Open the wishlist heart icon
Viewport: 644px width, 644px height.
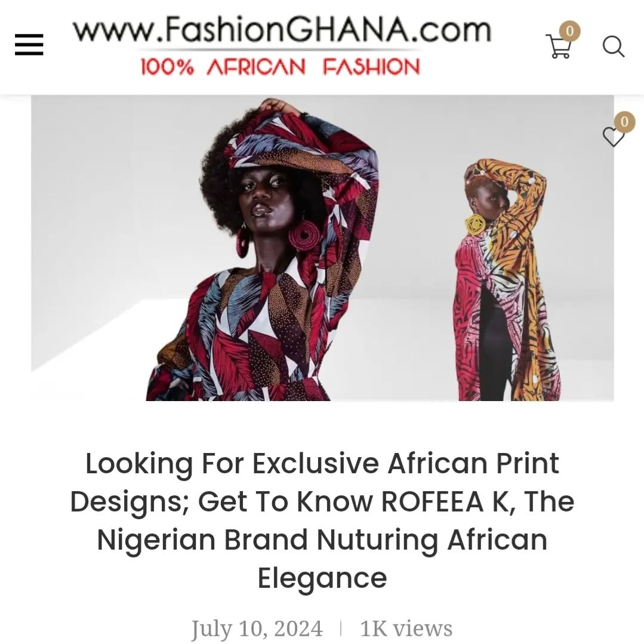coord(613,137)
